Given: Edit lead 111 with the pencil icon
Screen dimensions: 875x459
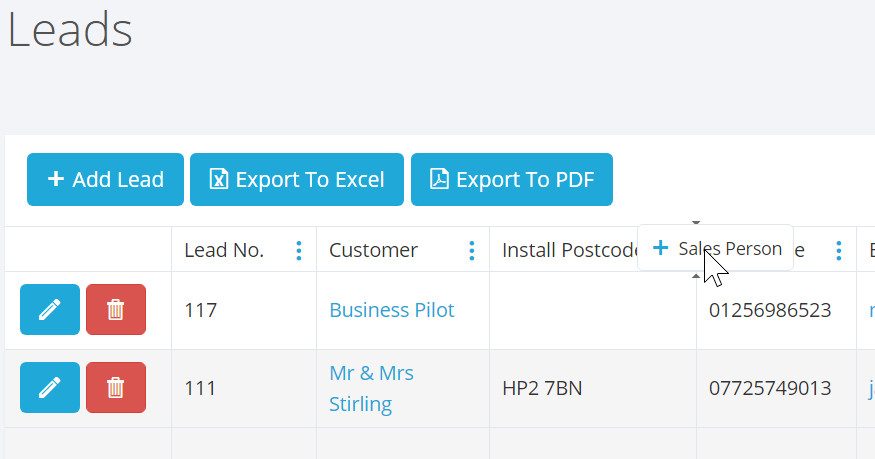Looking at the screenshot, I should (50, 388).
